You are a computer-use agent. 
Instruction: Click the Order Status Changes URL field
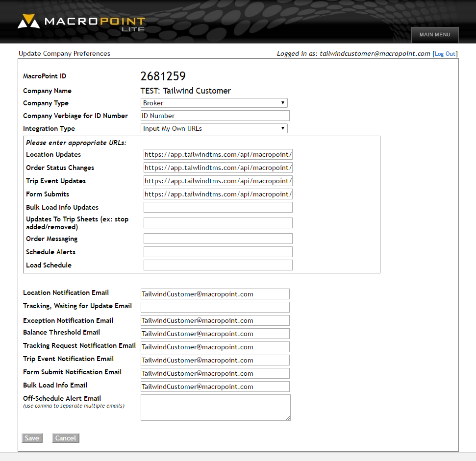(217, 168)
